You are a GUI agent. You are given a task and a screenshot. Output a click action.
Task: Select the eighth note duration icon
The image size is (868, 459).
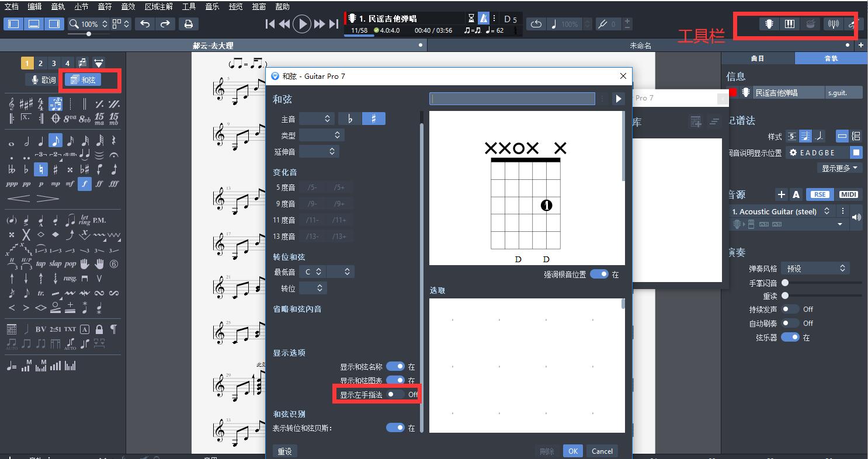(x=55, y=142)
